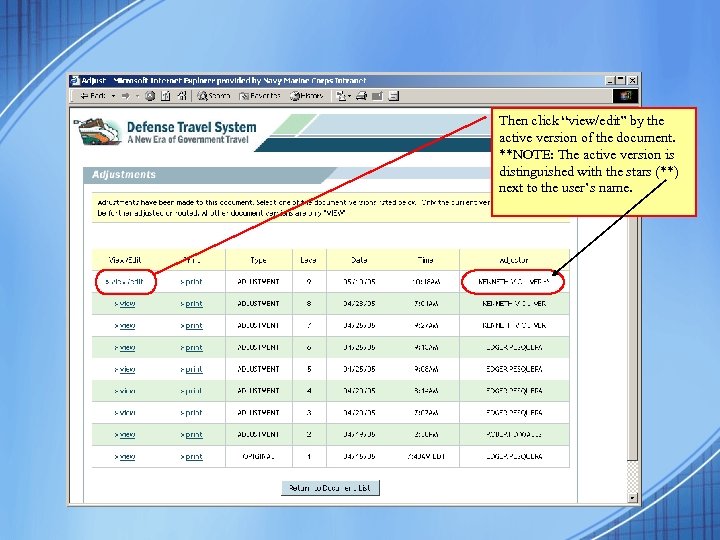
Task: Print the level 2 adjustment
Action: (x=191, y=434)
